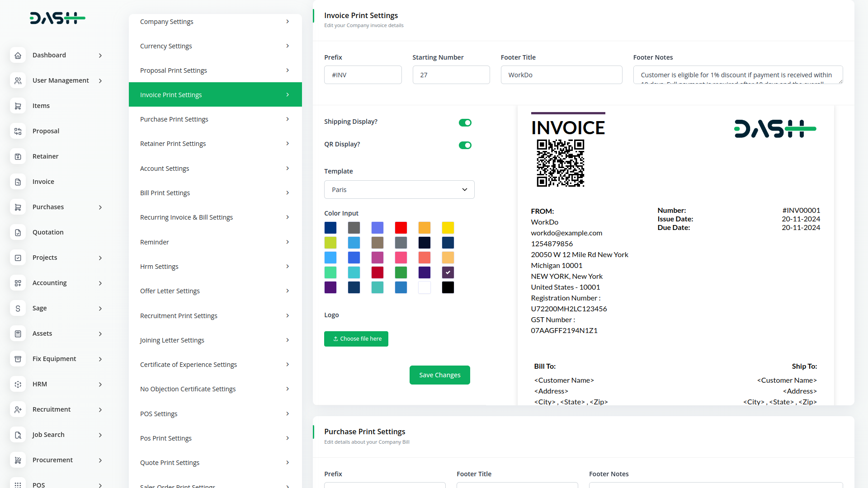Image resolution: width=868 pixels, height=488 pixels.
Task: Open Bill Print Settings section
Action: pos(215,193)
